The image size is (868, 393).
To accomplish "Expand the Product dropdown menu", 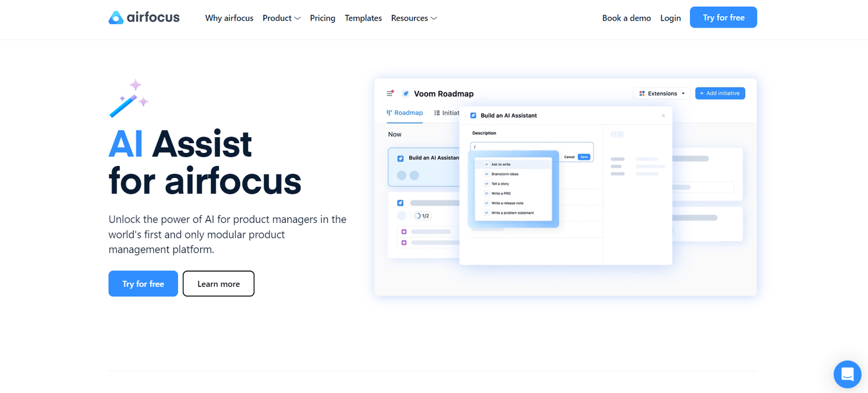I will pyautogui.click(x=281, y=18).
